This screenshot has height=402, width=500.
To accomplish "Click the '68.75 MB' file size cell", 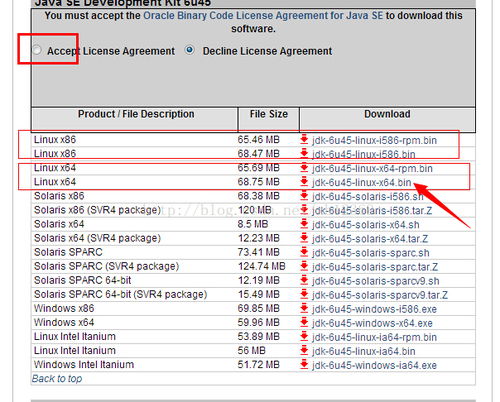I will (x=259, y=182).
